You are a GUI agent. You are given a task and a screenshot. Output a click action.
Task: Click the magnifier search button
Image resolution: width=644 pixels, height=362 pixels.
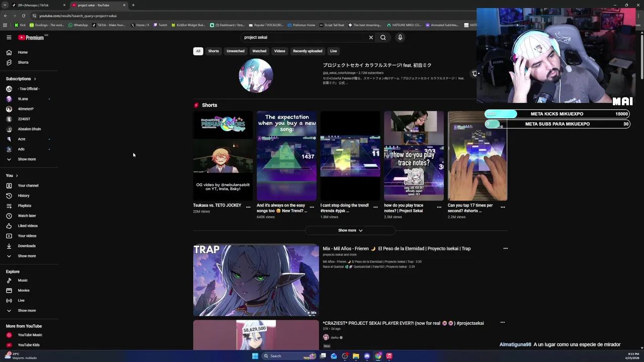click(383, 37)
